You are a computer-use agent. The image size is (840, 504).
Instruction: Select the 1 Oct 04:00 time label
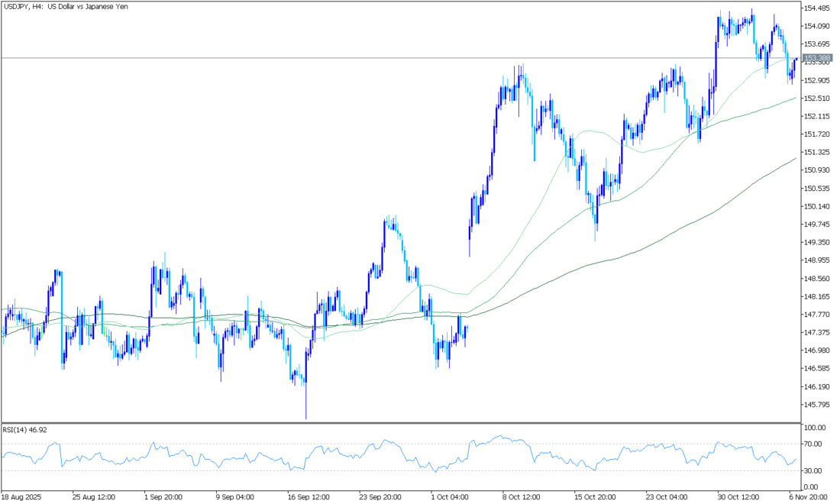coord(449,496)
